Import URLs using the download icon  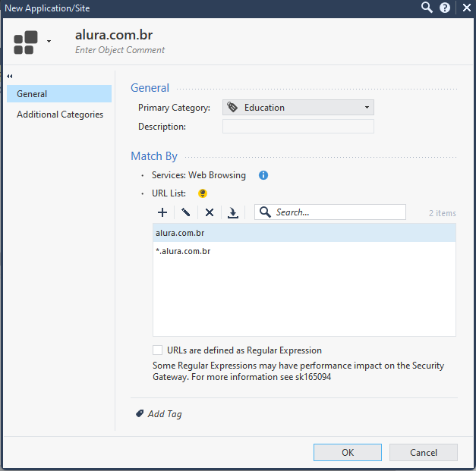pos(233,212)
